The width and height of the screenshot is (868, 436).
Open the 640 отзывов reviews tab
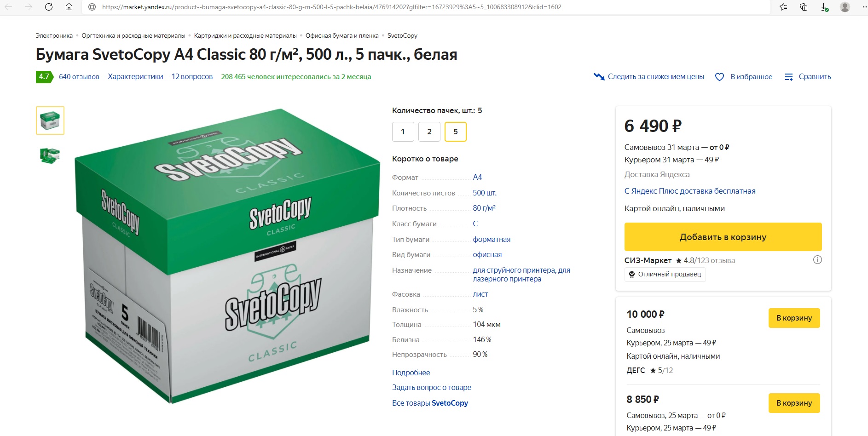(79, 77)
